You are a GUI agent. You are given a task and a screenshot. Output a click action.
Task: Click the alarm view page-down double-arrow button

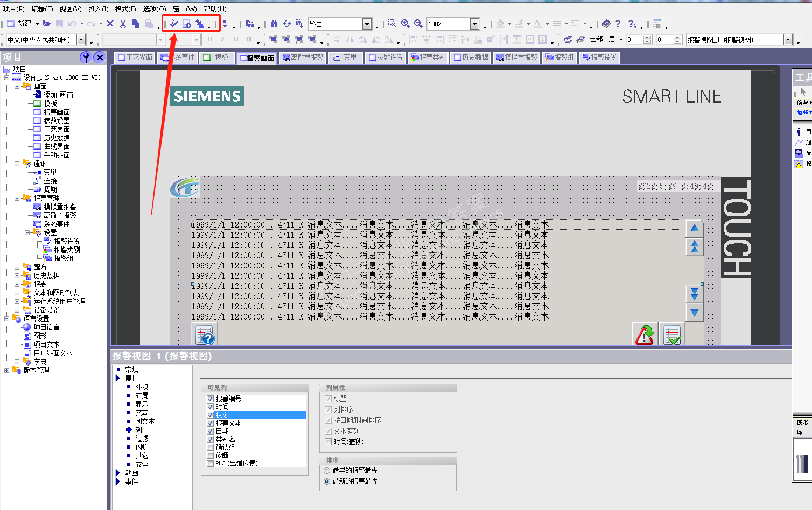coord(695,294)
